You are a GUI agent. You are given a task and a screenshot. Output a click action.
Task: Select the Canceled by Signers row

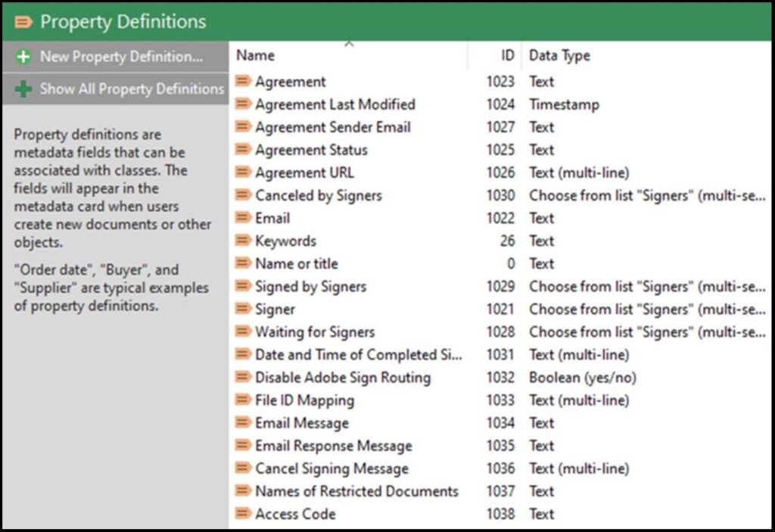coord(318,195)
